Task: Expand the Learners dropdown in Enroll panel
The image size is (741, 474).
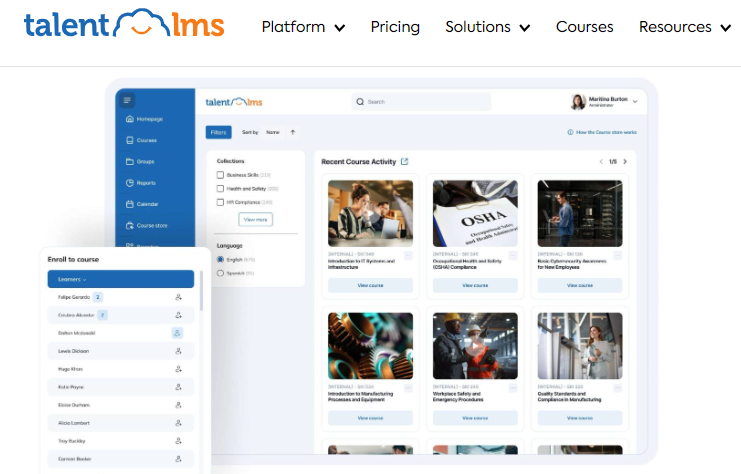Action: [121, 279]
